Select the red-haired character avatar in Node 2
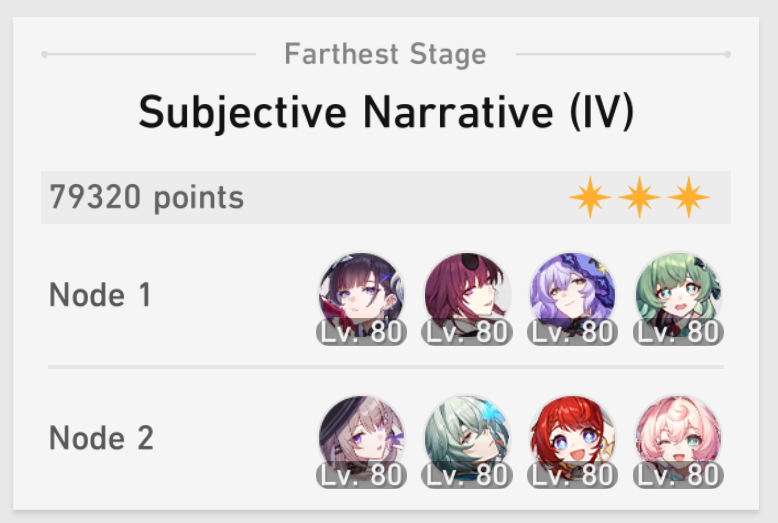This screenshot has width=778, height=523. click(573, 439)
